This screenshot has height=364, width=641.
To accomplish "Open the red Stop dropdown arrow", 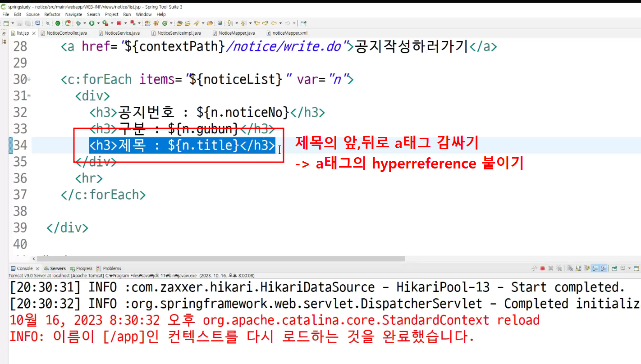I will 126,23.
